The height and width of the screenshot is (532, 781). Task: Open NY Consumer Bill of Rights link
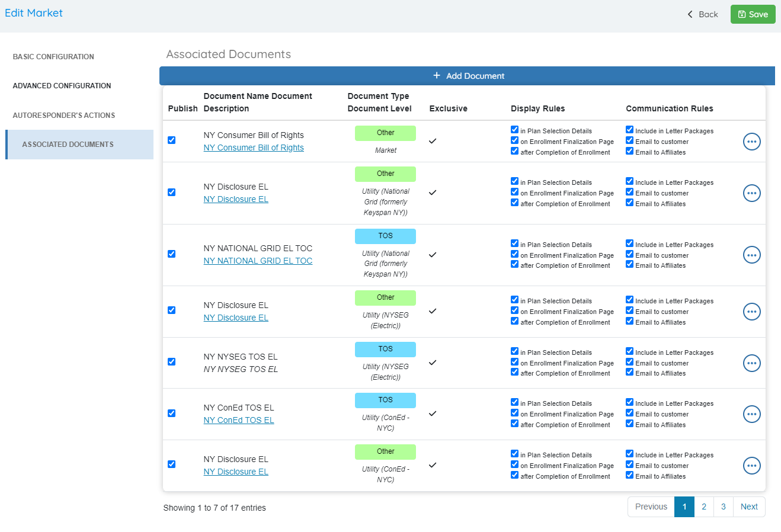coord(254,148)
